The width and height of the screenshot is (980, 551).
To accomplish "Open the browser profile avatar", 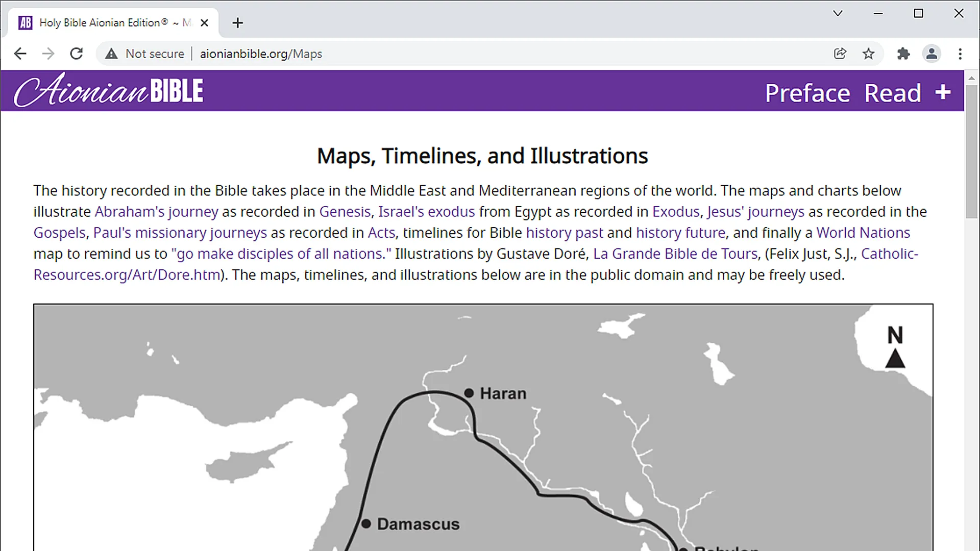I will [x=932, y=54].
